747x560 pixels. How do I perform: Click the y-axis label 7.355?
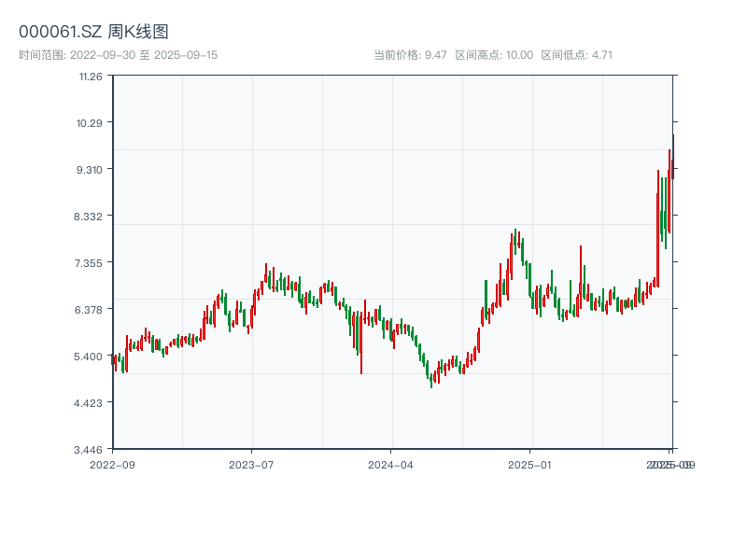click(x=88, y=263)
